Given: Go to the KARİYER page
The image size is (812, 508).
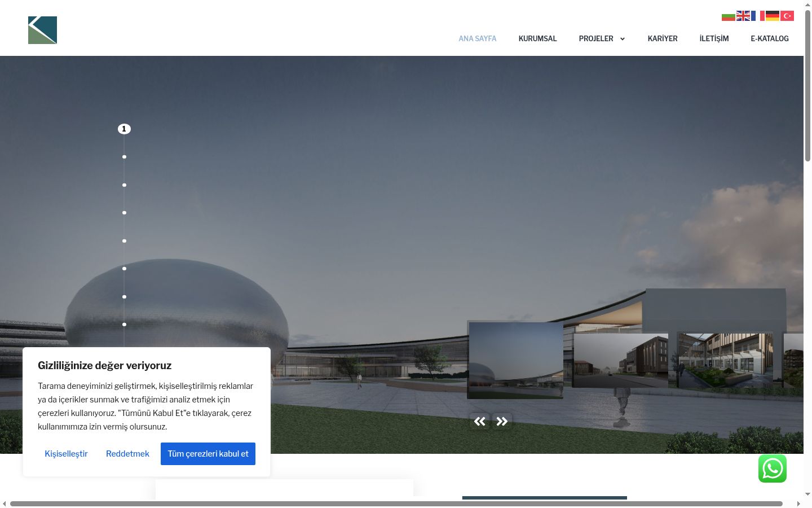Looking at the screenshot, I should click(663, 38).
